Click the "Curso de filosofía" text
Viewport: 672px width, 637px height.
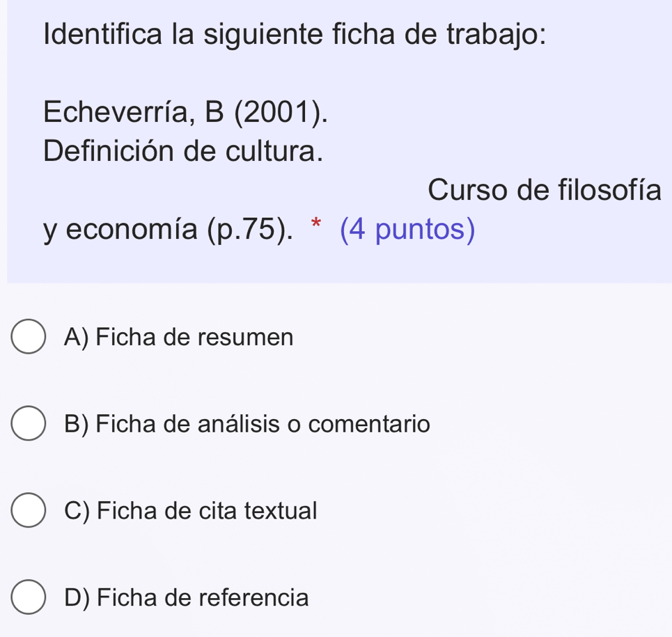pos(544,190)
